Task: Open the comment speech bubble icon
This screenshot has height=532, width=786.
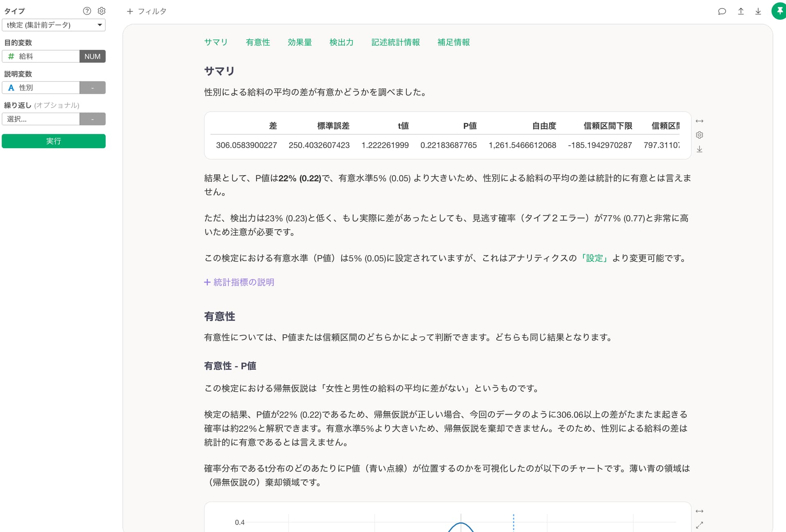Action: tap(722, 11)
